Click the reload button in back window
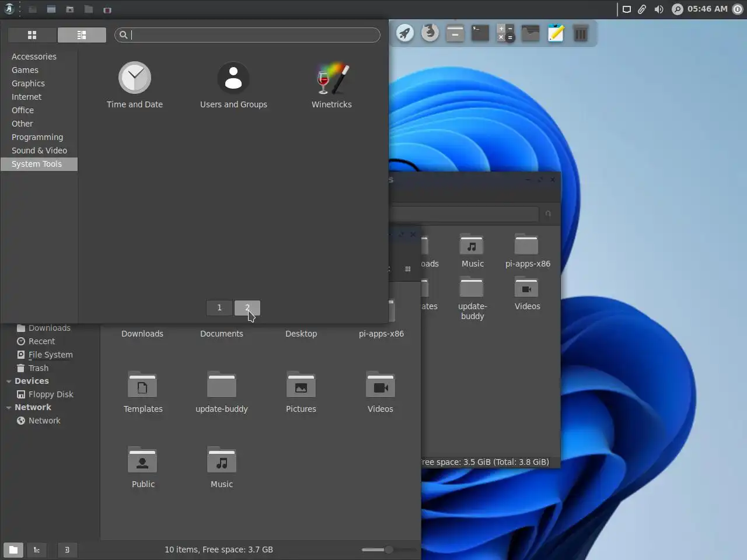 point(548,213)
